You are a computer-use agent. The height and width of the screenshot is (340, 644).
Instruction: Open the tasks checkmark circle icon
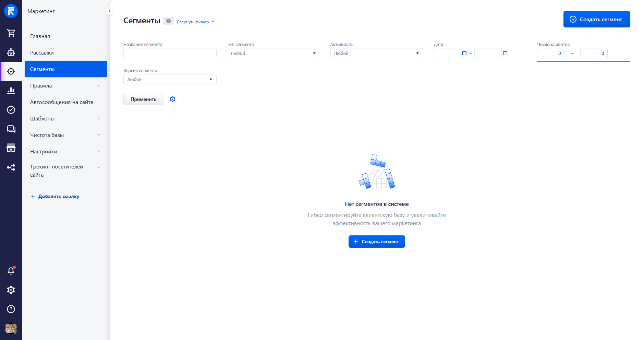tap(11, 110)
